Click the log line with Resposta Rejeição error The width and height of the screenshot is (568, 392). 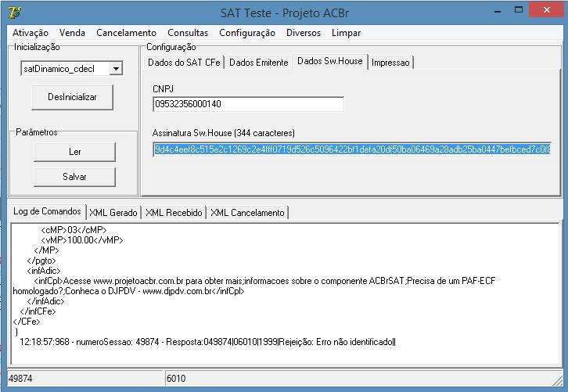pyautogui.click(x=207, y=342)
